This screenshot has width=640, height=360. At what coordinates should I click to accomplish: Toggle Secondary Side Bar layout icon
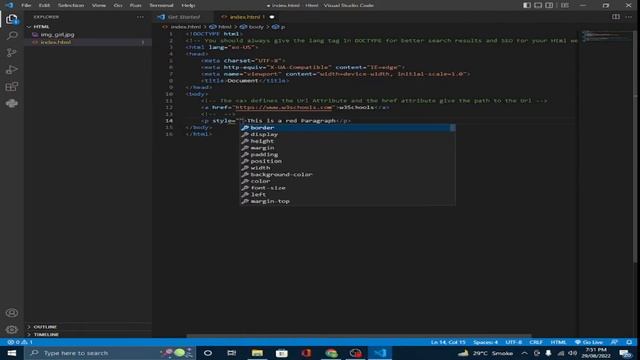[x=549, y=5]
